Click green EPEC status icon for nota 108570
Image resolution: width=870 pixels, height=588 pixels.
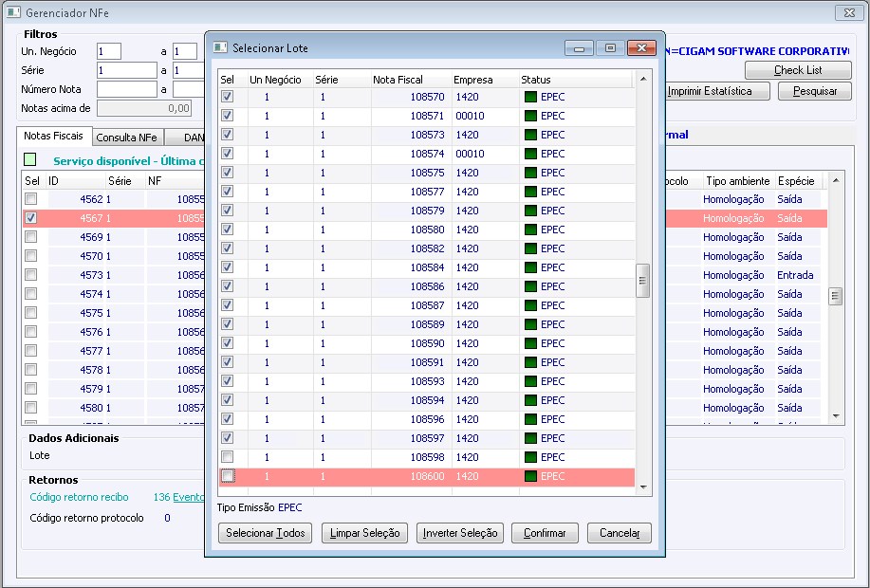530,97
